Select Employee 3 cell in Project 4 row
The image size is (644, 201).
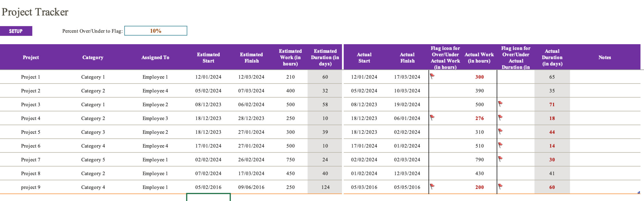[x=155, y=118]
